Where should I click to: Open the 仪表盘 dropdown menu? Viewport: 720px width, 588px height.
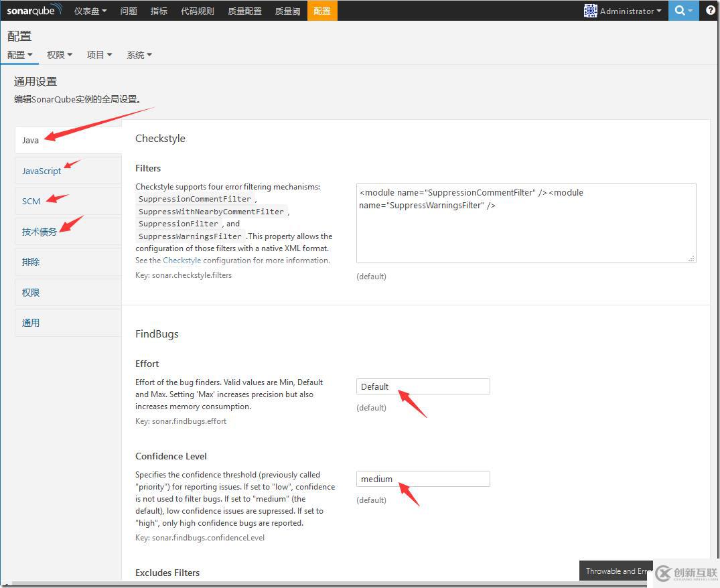[x=90, y=11]
